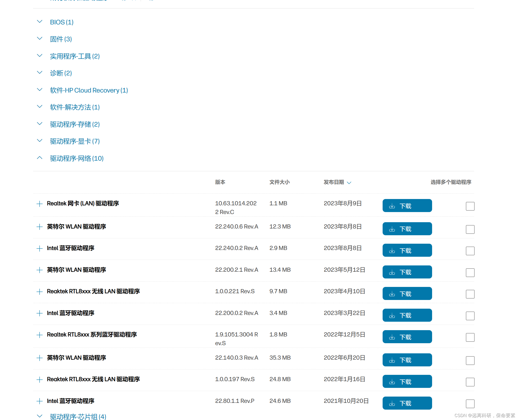Click the 选择多个驱动程序 header
Image resolution: width=519 pixels, height=420 pixels.
coord(450,182)
